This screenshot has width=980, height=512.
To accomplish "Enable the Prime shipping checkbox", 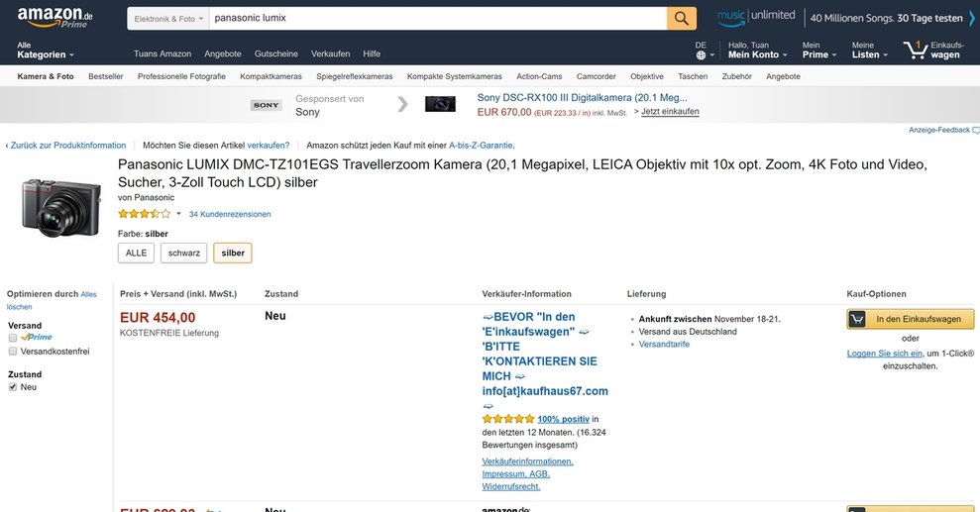I will pyautogui.click(x=13, y=337).
